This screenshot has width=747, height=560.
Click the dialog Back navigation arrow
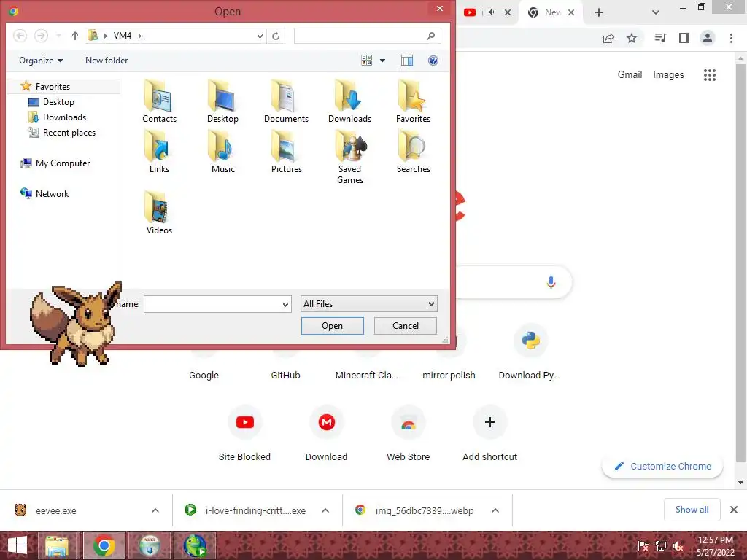20,36
